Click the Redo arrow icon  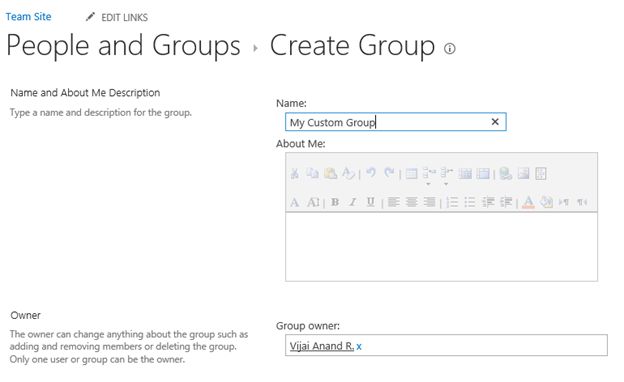[389, 173]
